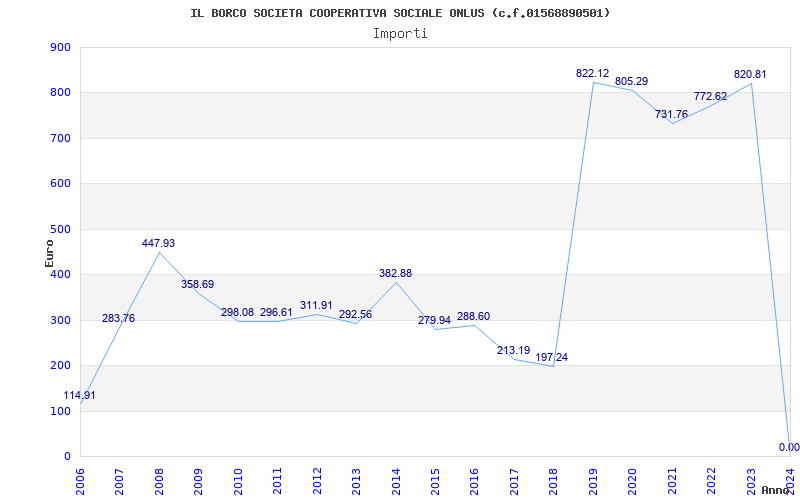This screenshot has height=500, width=800.
Task: Click x-axis year 2021
Action: coord(672,481)
